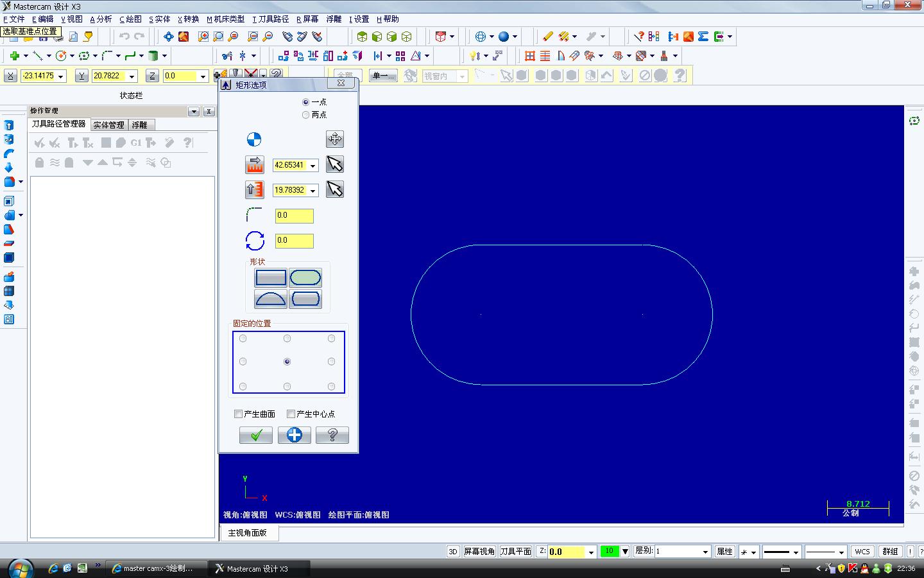Image resolution: width=924 pixels, height=578 pixels.
Task: Expand the line style dropdown in status bar
Action: 796,552
